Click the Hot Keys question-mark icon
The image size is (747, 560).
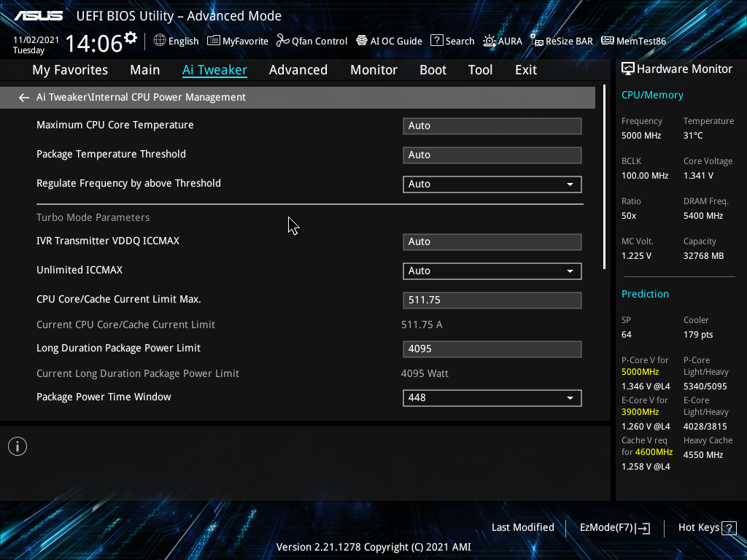(x=729, y=528)
